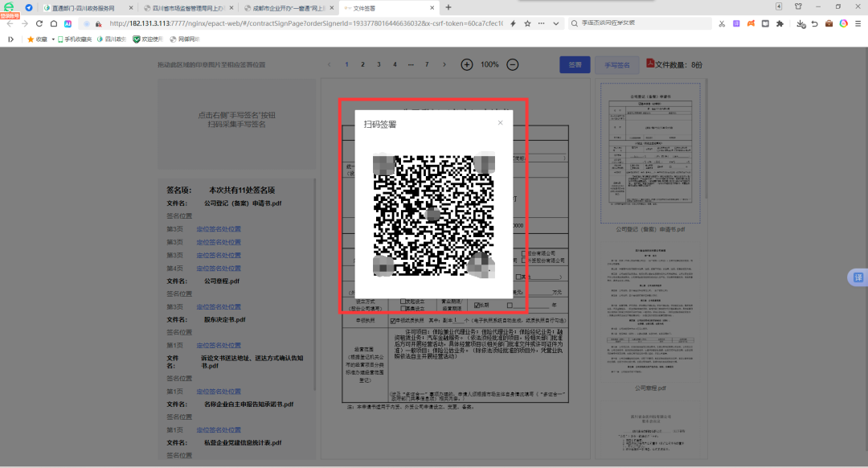868x468 pixels.
Task: Click the red PDF file count icon
Action: (650, 64)
